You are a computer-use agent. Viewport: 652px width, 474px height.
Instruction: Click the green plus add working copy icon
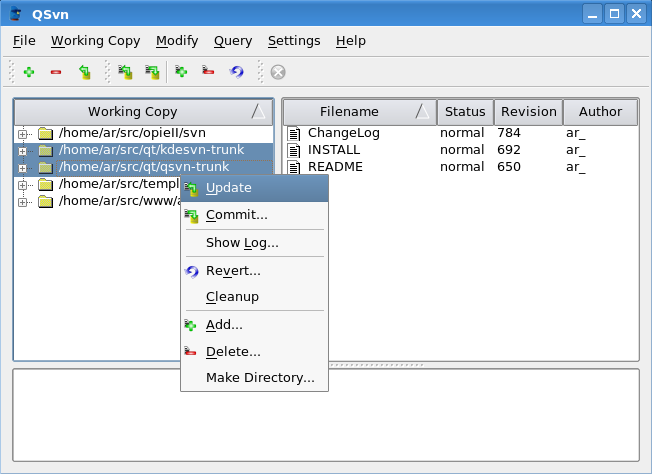[x=29, y=72]
